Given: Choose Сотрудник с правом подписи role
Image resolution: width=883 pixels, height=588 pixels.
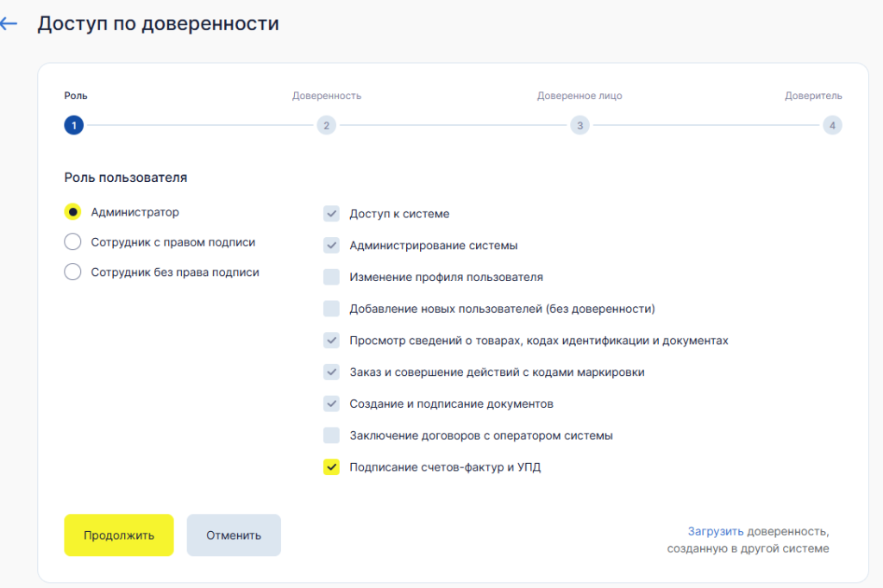Looking at the screenshot, I should point(72,241).
